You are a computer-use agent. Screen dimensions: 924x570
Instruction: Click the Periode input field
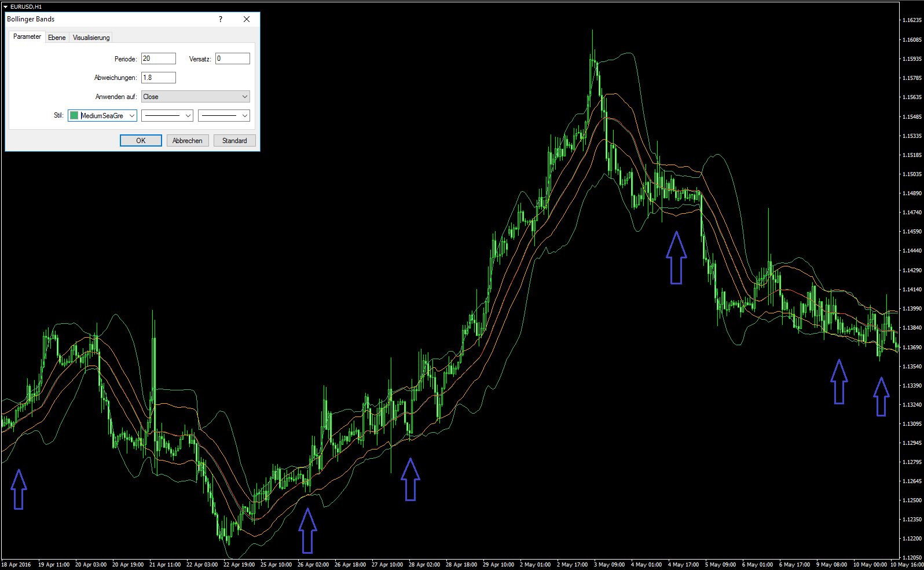[159, 59]
